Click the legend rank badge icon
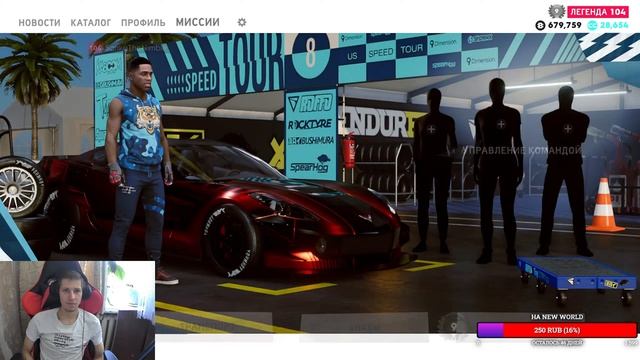The height and width of the screenshot is (360, 640). pyautogui.click(x=556, y=11)
